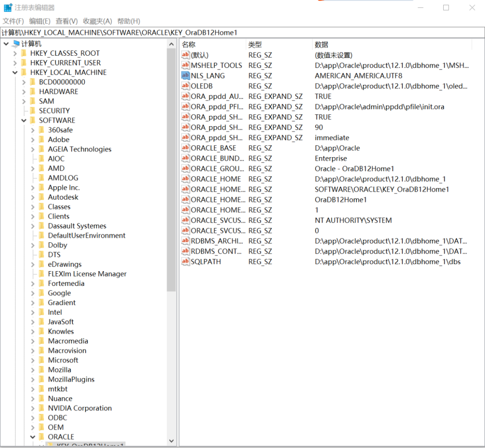
Task: Click the ORACLE_HOME string value icon
Action: pos(185,179)
